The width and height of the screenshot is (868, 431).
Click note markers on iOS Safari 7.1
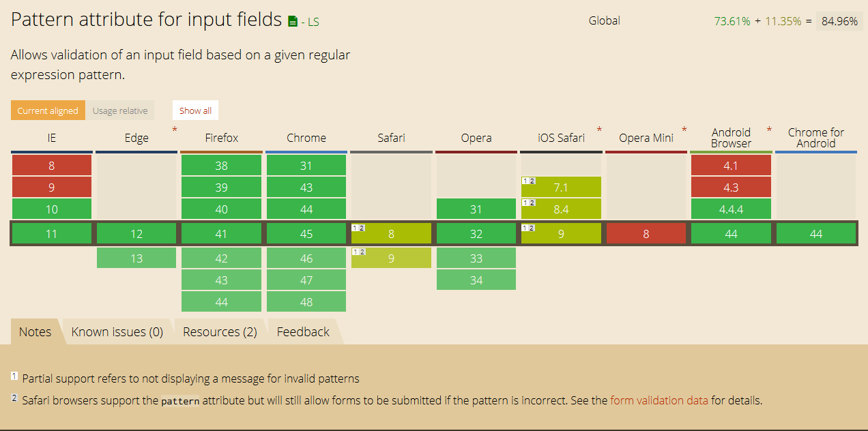point(528,181)
